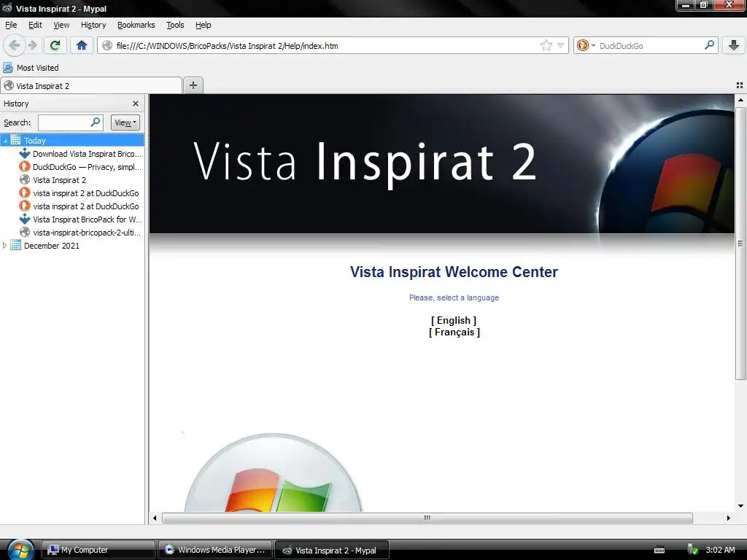Select the December 2021 folder label

[52, 246]
